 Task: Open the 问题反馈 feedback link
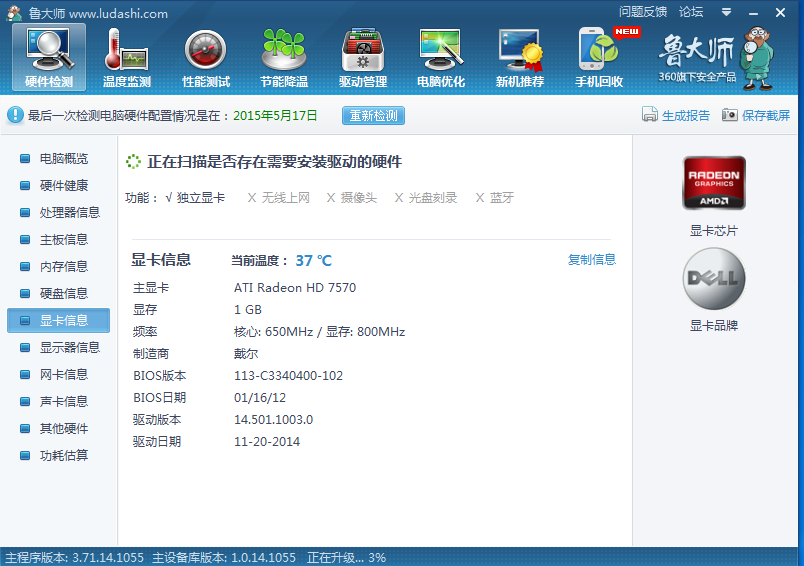tap(643, 12)
